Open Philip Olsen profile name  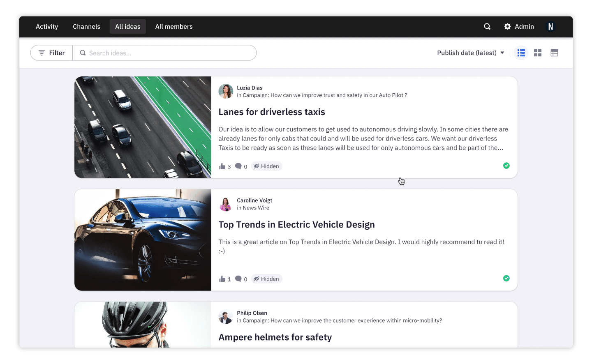click(252, 313)
